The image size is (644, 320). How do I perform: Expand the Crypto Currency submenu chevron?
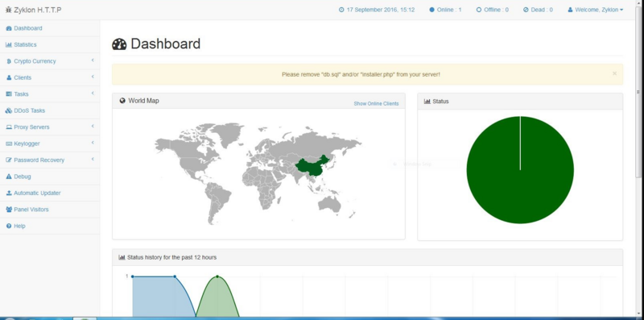coord(93,60)
